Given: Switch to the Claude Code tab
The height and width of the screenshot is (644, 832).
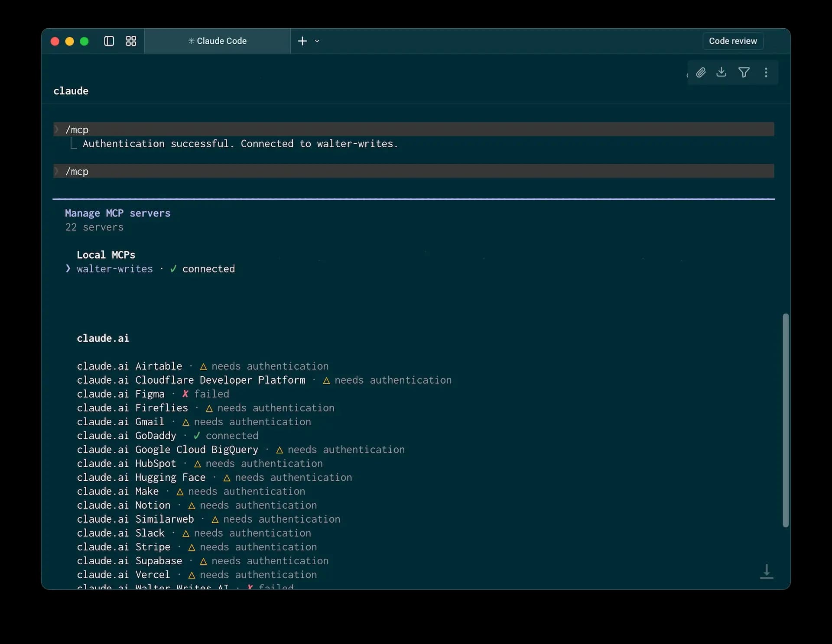Looking at the screenshot, I should pyautogui.click(x=218, y=41).
